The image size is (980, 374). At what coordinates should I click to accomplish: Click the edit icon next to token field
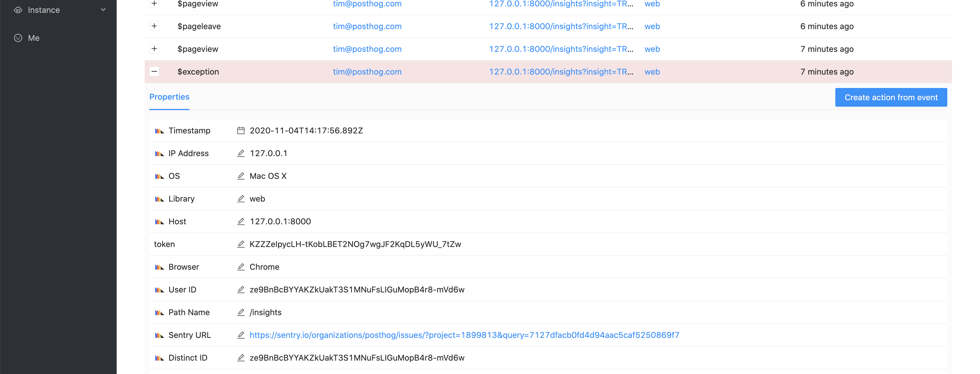240,244
